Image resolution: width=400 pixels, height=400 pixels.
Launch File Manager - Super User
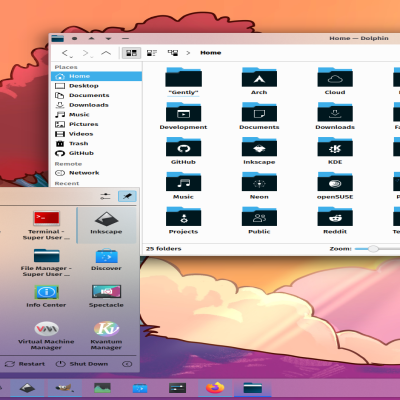tap(46, 262)
